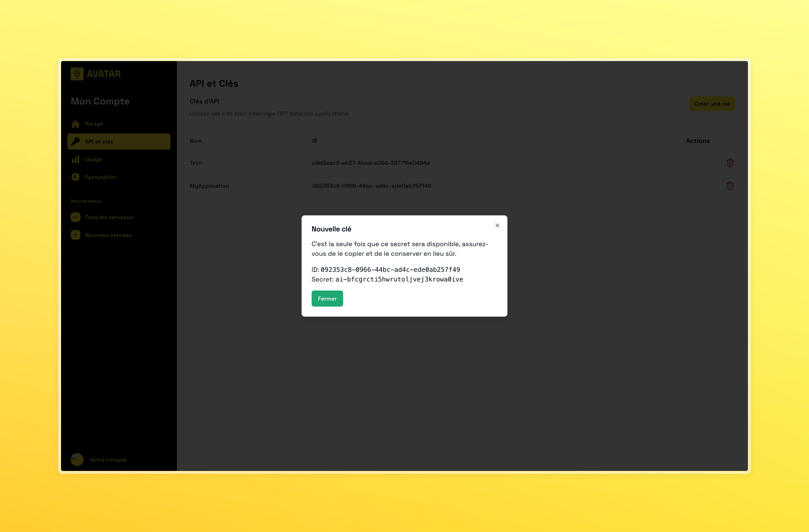The width and height of the screenshot is (809, 532).
Task: Click the plus icon beside Nouveau cerveau
Action: click(76, 235)
